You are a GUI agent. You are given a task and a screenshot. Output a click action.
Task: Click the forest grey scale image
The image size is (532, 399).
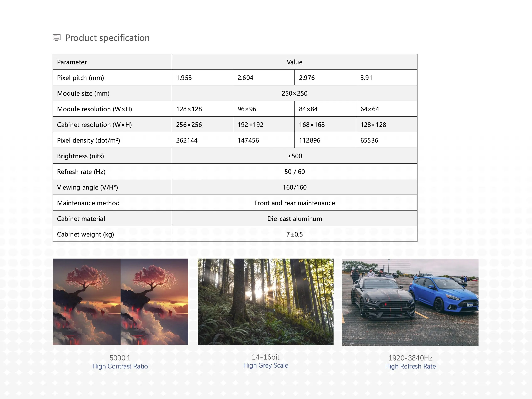265,302
